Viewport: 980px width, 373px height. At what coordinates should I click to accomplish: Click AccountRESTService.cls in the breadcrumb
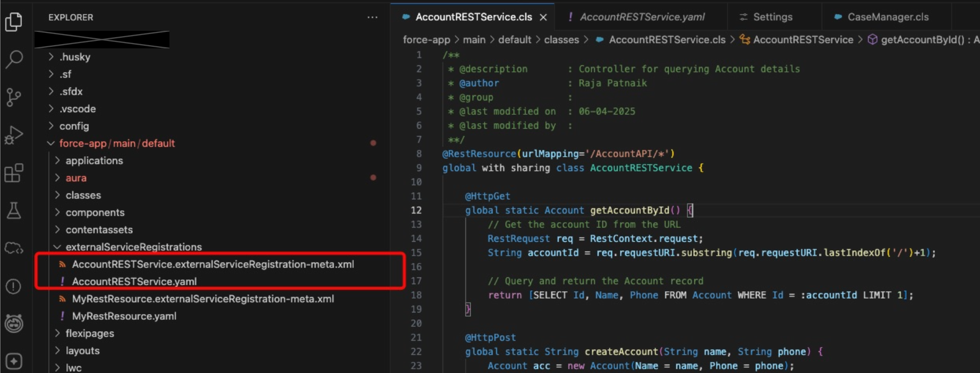(x=667, y=40)
